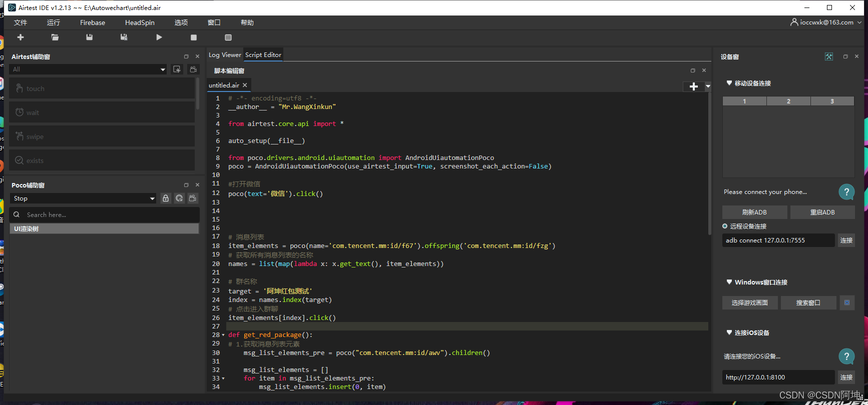The width and height of the screenshot is (868, 405).
Task: Click the Windows window selector square icon
Action: (847, 302)
